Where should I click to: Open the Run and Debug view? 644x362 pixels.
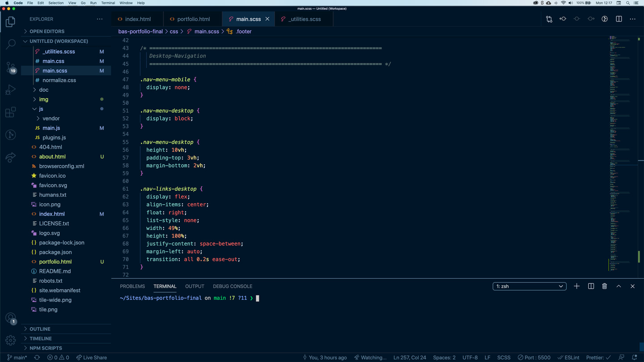(x=10, y=89)
